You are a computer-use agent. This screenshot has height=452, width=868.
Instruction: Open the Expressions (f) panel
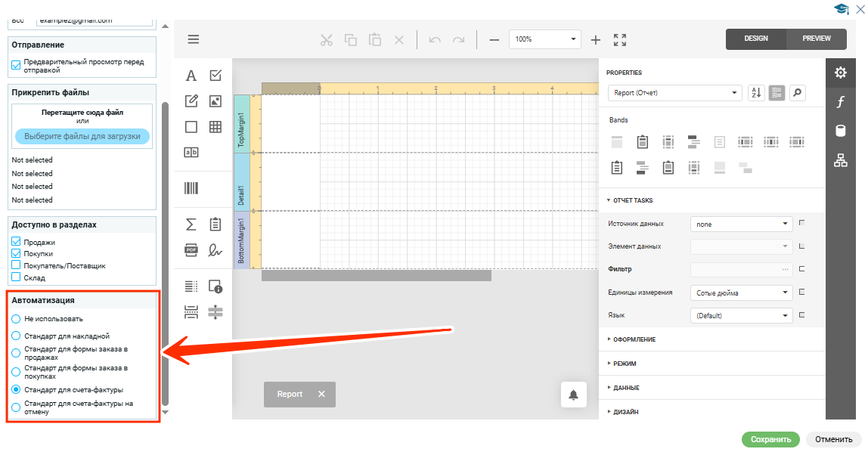(840, 102)
